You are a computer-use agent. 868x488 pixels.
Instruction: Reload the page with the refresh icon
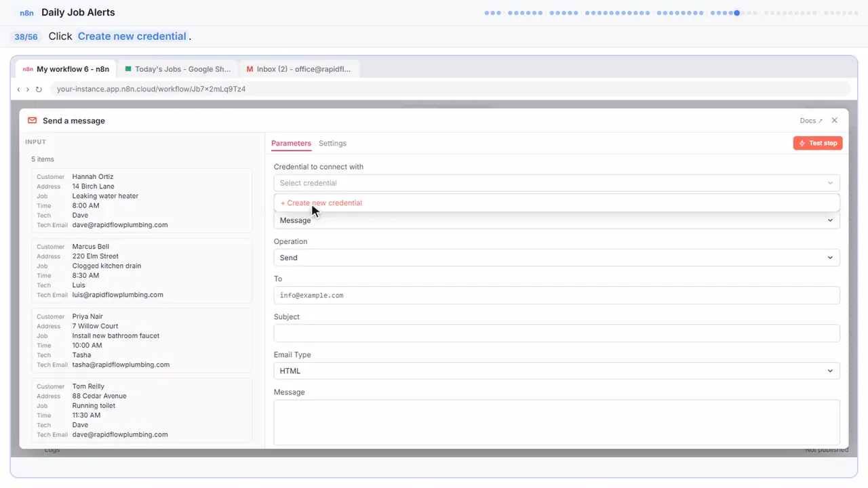(x=39, y=89)
